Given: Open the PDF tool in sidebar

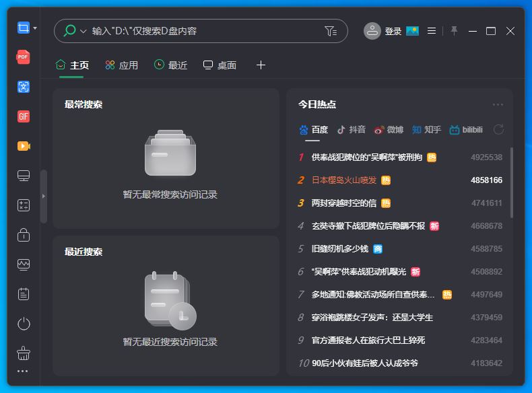Looking at the screenshot, I should [x=23, y=57].
